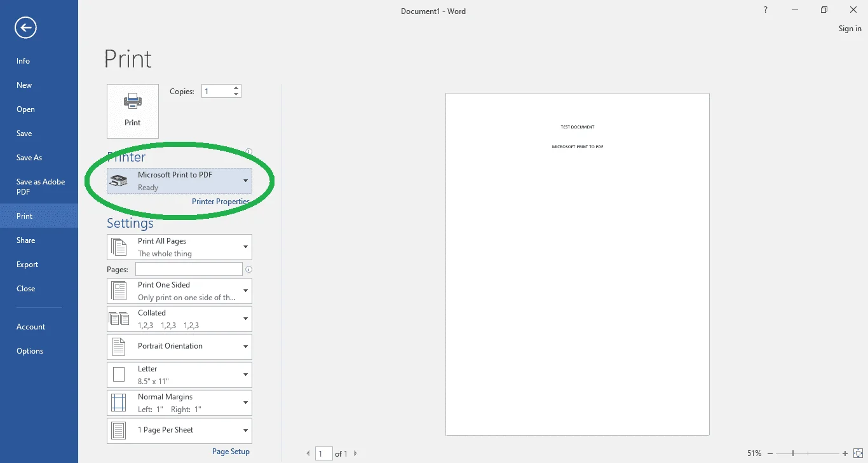
Task: Click the zoom slider handle
Action: (793, 453)
